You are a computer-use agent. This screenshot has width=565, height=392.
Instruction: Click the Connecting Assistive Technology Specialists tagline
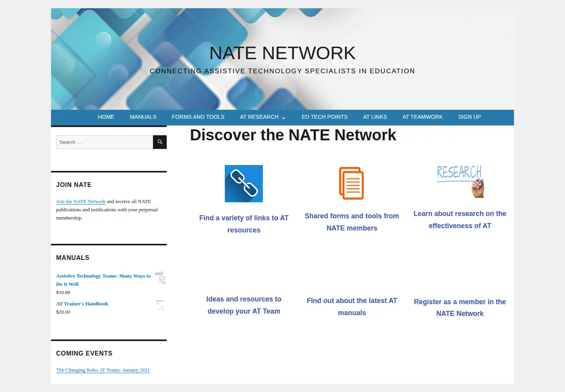pos(282,71)
